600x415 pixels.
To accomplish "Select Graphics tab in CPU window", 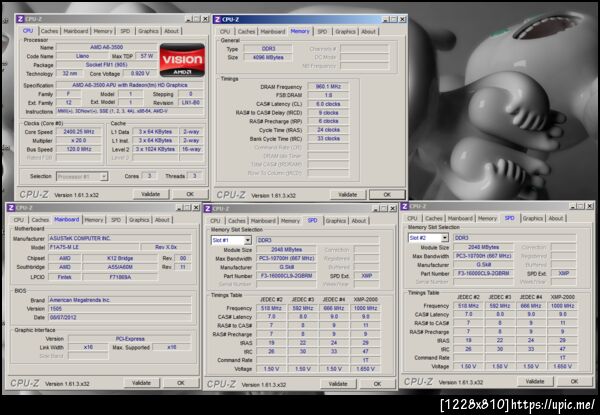I will [x=148, y=31].
